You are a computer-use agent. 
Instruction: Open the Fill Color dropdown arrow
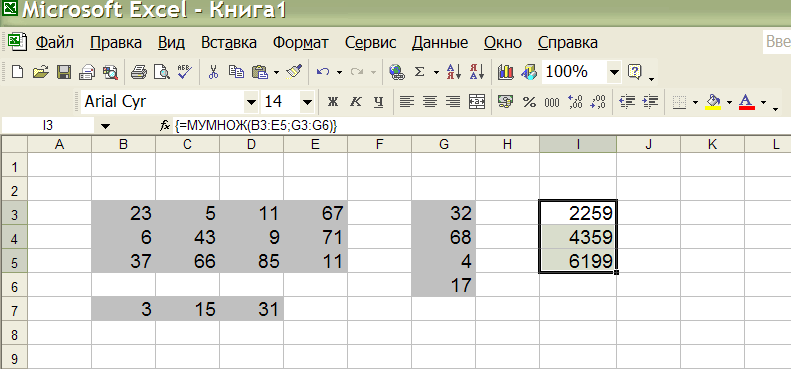click(729, 102)
